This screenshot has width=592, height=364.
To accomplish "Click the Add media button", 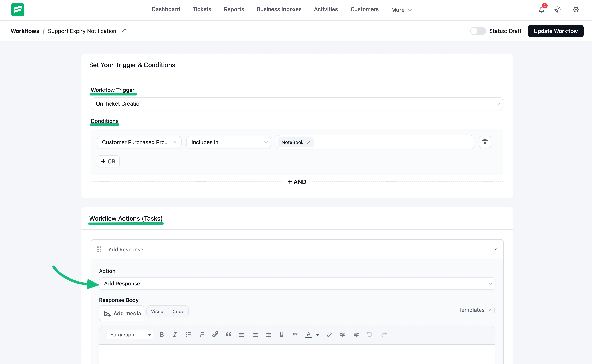I will (122, 313).
